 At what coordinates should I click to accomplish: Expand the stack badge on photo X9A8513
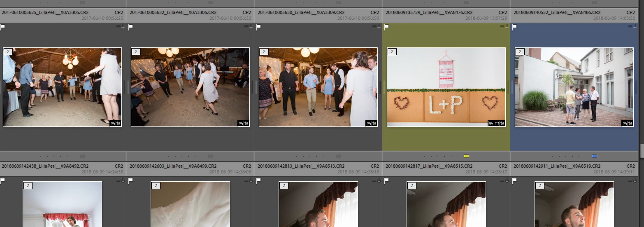284,185
